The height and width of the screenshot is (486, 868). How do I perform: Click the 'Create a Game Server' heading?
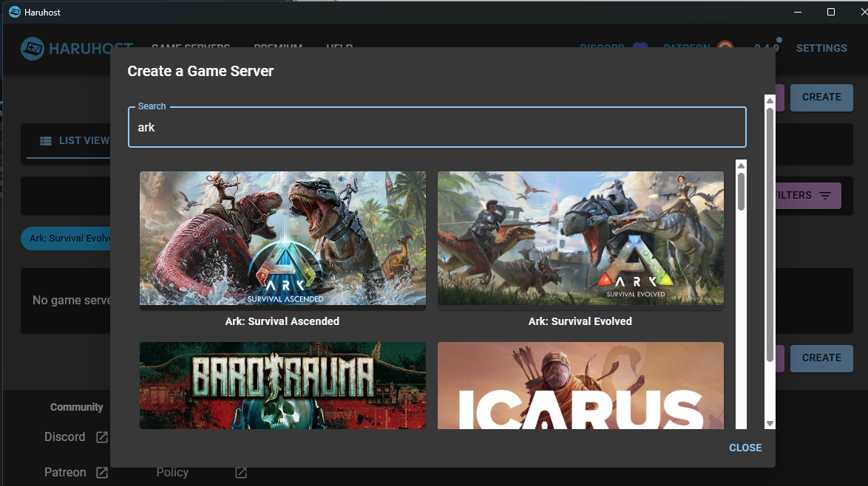point(200,72)
